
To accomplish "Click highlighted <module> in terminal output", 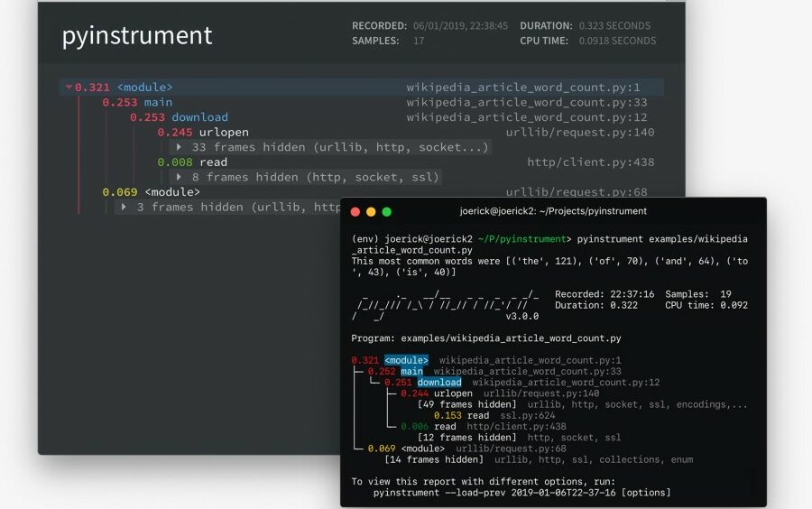I will point(406,360).
